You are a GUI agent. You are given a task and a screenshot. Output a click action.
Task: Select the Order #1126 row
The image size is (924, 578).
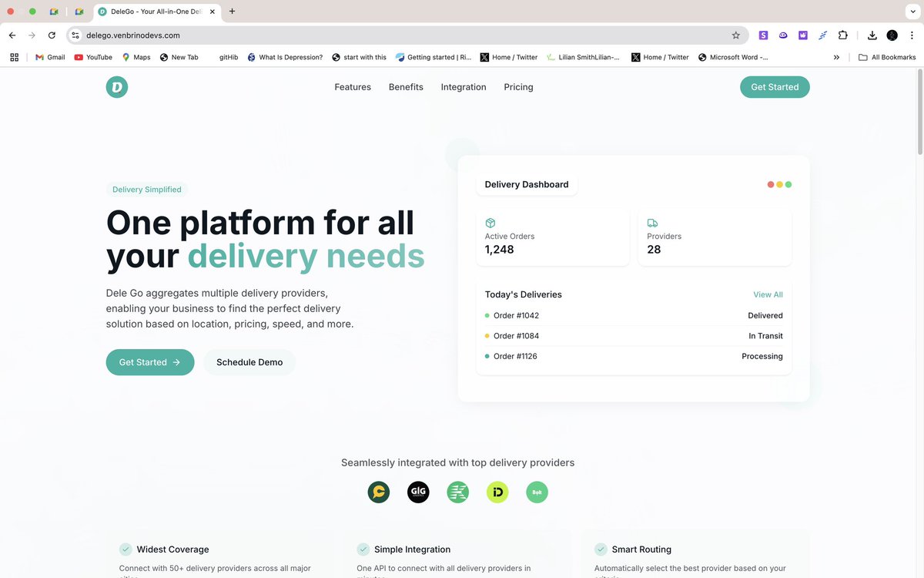click(x=634, y=356)
